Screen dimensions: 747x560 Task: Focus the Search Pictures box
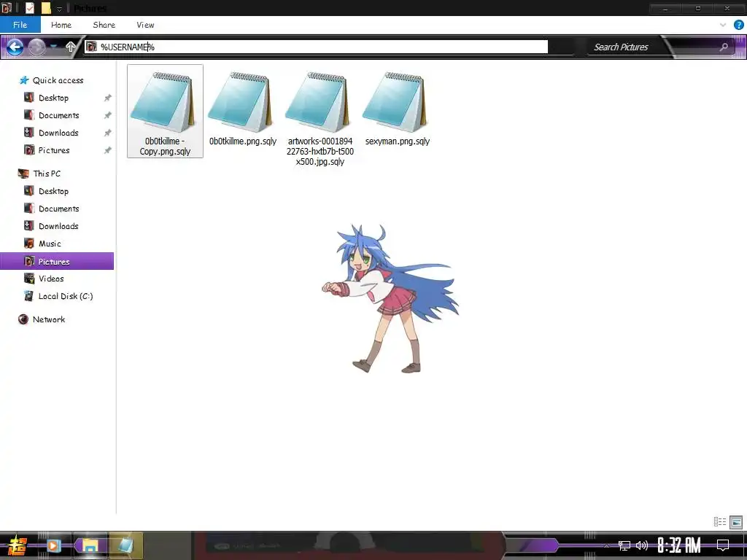coord(654,47)
